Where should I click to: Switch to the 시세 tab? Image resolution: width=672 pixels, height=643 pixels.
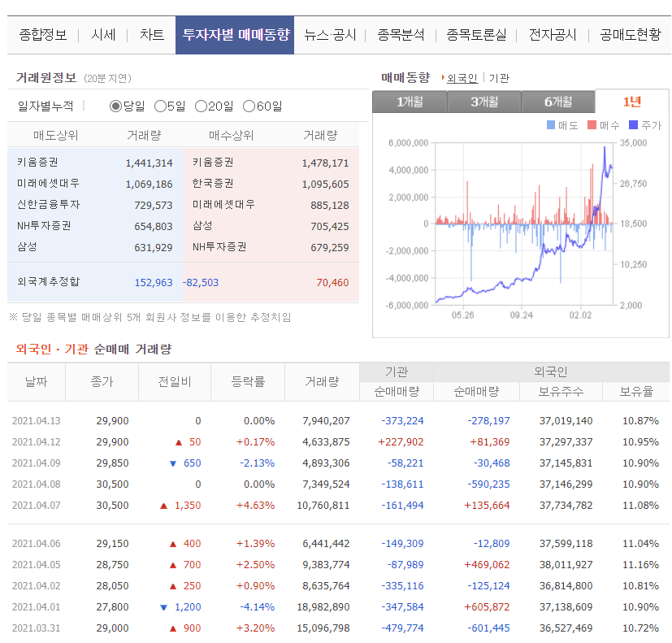pyautogui.click(x=103, y=35)
